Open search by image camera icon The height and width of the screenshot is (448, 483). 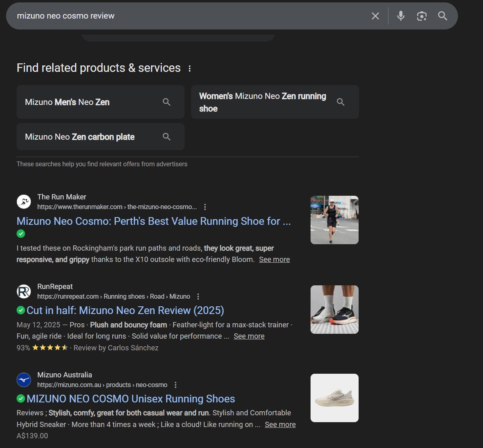422,16
